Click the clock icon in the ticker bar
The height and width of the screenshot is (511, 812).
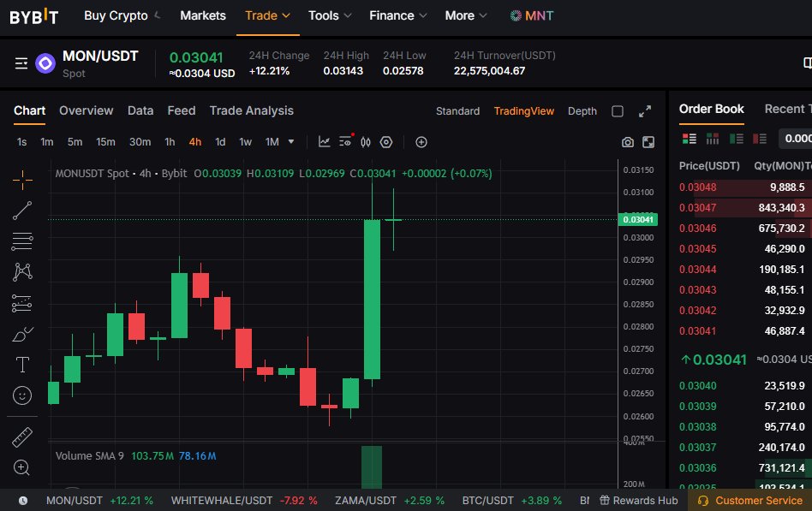click(23, 501)
